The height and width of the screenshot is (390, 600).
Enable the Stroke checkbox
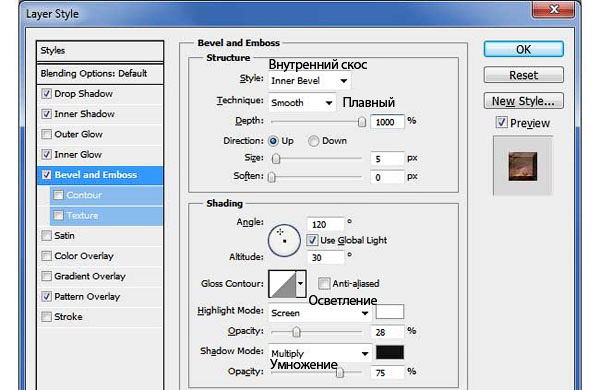[46, 317]
